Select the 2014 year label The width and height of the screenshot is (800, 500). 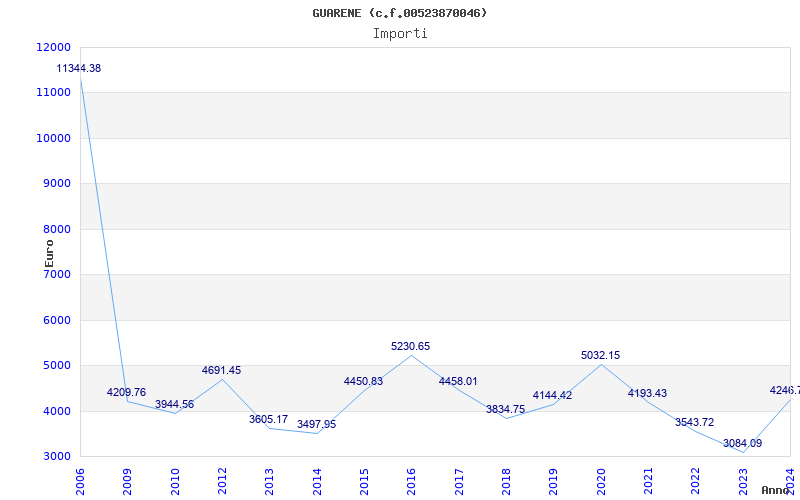coord(317,482)
